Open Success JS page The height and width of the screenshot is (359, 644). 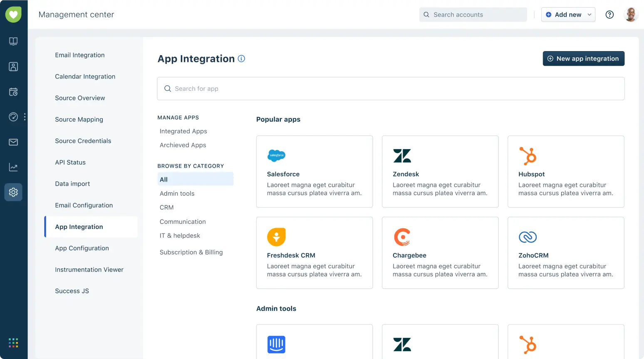72,291
